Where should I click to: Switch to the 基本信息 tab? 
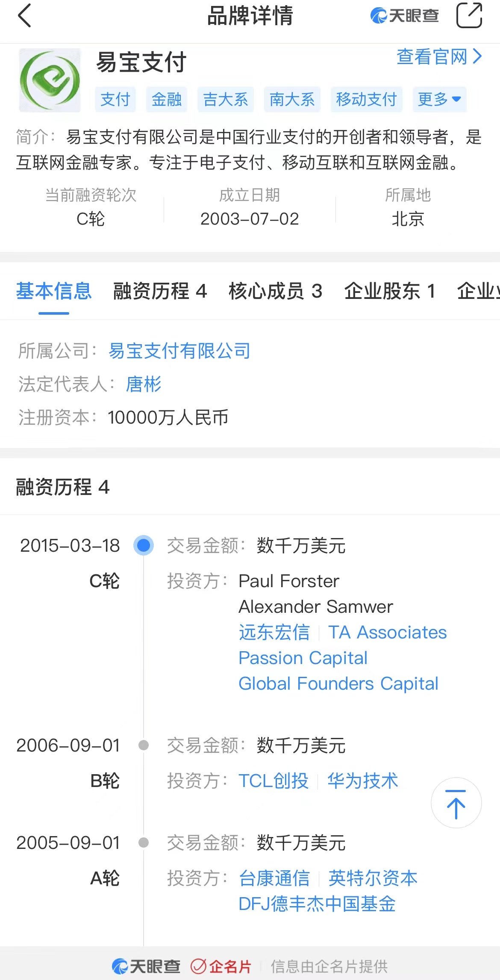54,292
